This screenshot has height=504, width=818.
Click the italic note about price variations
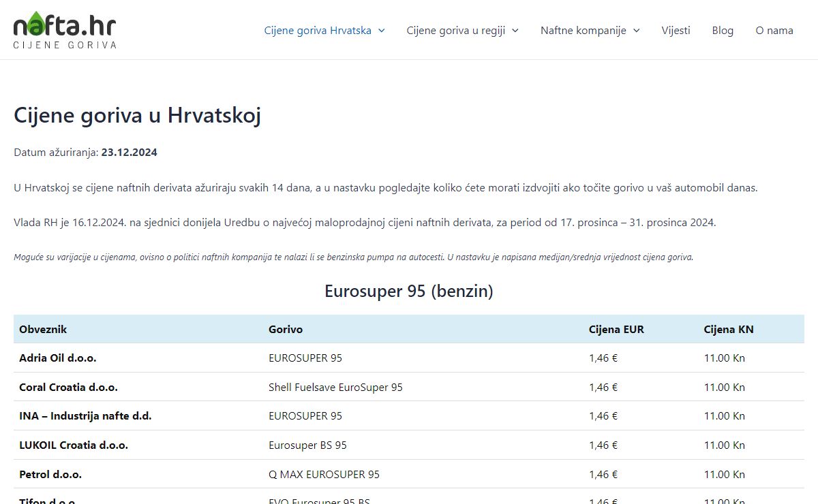tap(354, 257)
